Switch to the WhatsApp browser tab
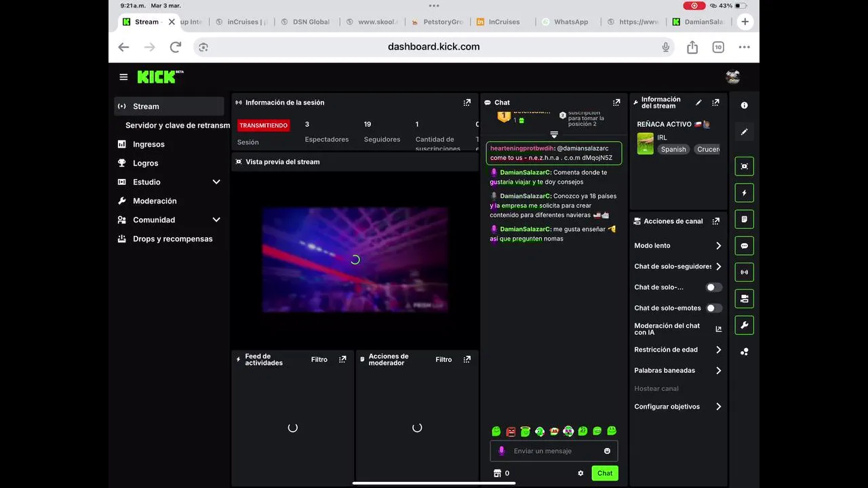This screenshot has width=868, height=488. pyautogui.click(x=570, y=22)
